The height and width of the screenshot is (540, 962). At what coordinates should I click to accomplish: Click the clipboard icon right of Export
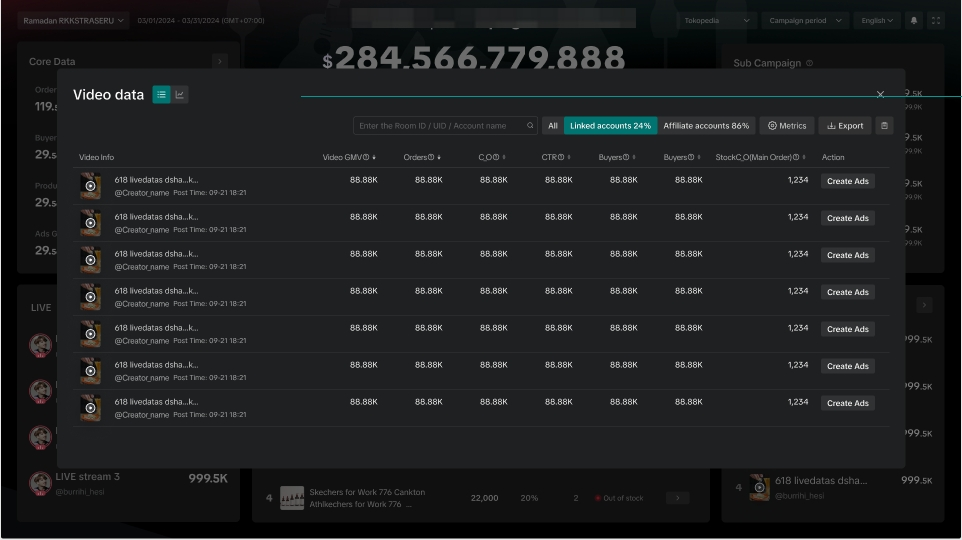click(884, 126)
